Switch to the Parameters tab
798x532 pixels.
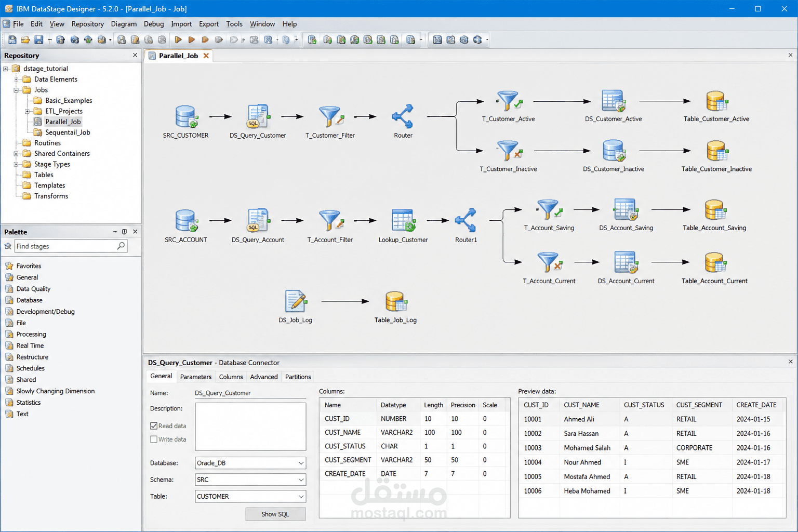(196, 377)
